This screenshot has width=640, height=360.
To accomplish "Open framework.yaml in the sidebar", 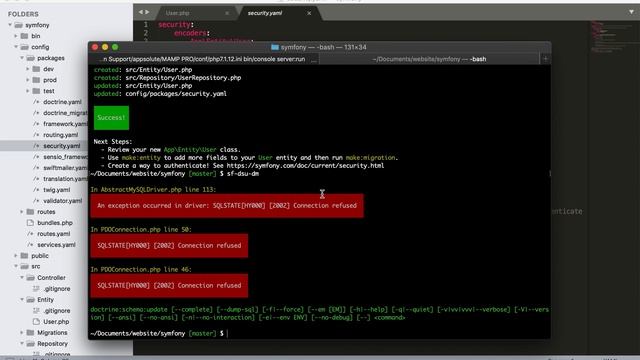I will point(65,124).
